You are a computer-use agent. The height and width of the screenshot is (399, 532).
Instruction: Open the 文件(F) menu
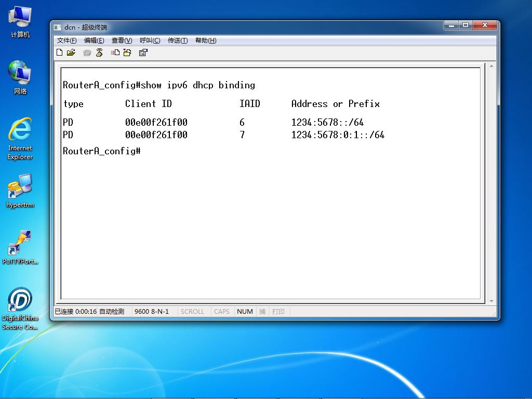66,41
